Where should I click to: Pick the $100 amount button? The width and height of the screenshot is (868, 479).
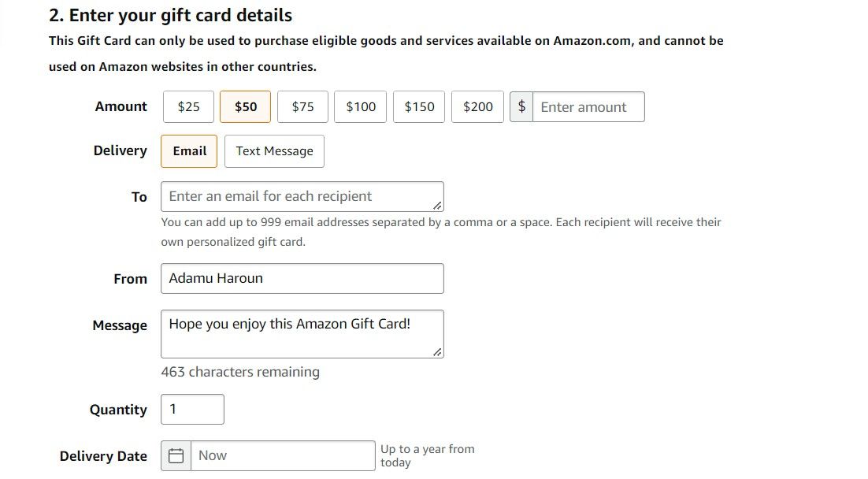(x=360, y=106)
